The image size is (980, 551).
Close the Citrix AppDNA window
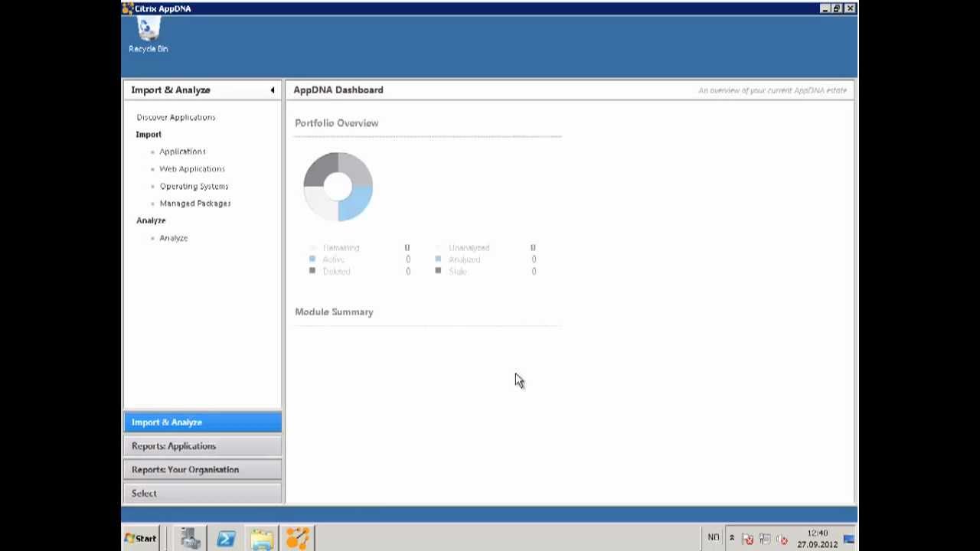coord(850,8)
